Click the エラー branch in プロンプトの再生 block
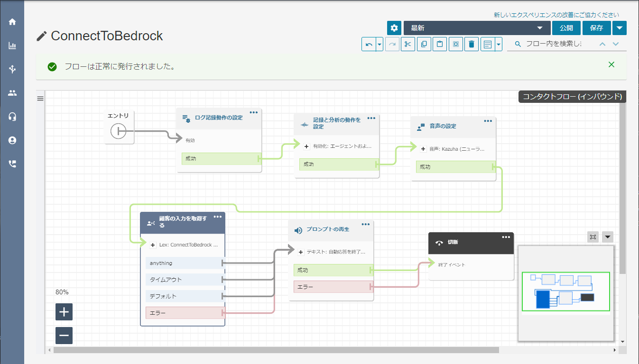Viewport: 639px width, 364px height. click(333, 287)
